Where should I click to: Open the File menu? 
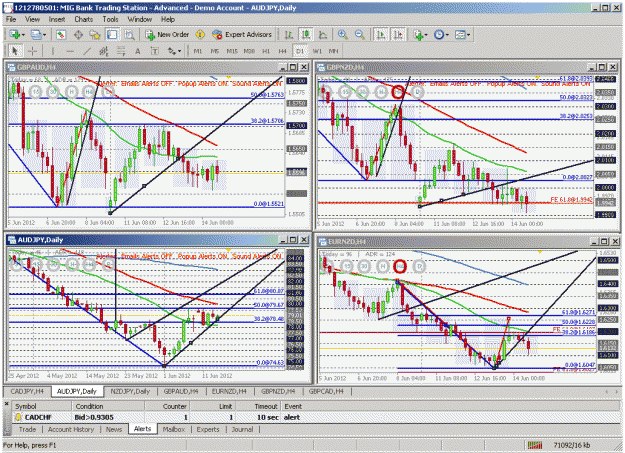click(x=11, y=19)
